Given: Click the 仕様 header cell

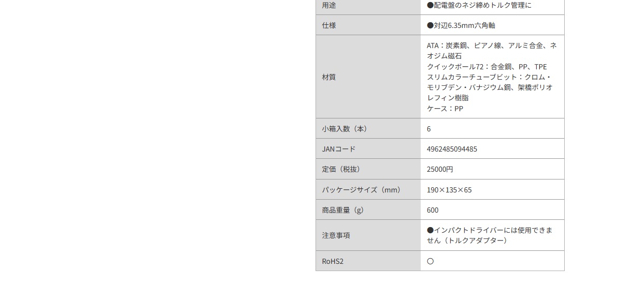Looking at the screenshot, I should click(368, 25).
